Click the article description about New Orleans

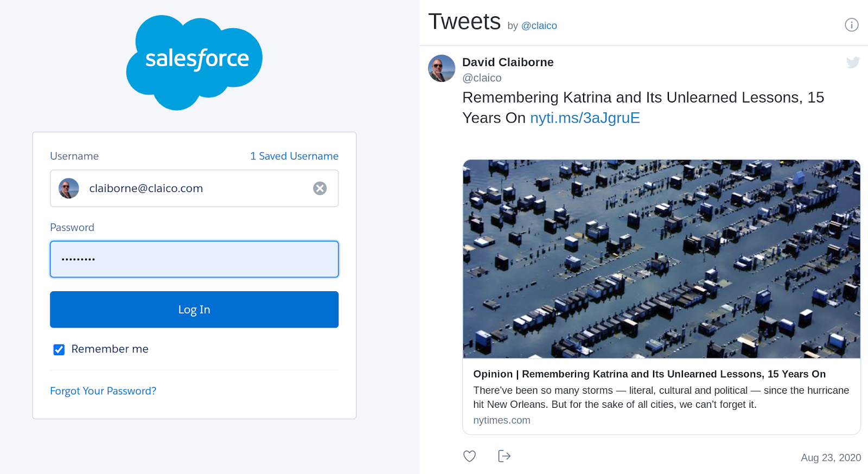[x=661, y=398]
